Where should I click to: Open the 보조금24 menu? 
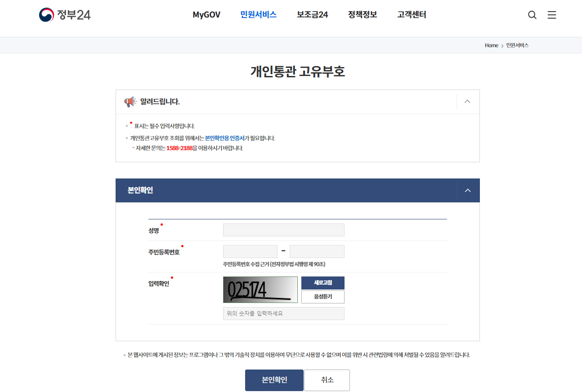(x=312, y=14)
